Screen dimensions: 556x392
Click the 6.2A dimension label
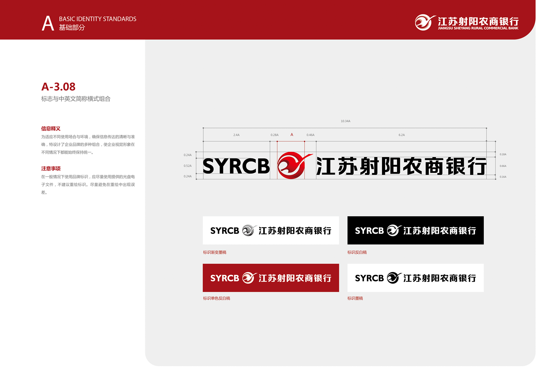tap(401, 135)
